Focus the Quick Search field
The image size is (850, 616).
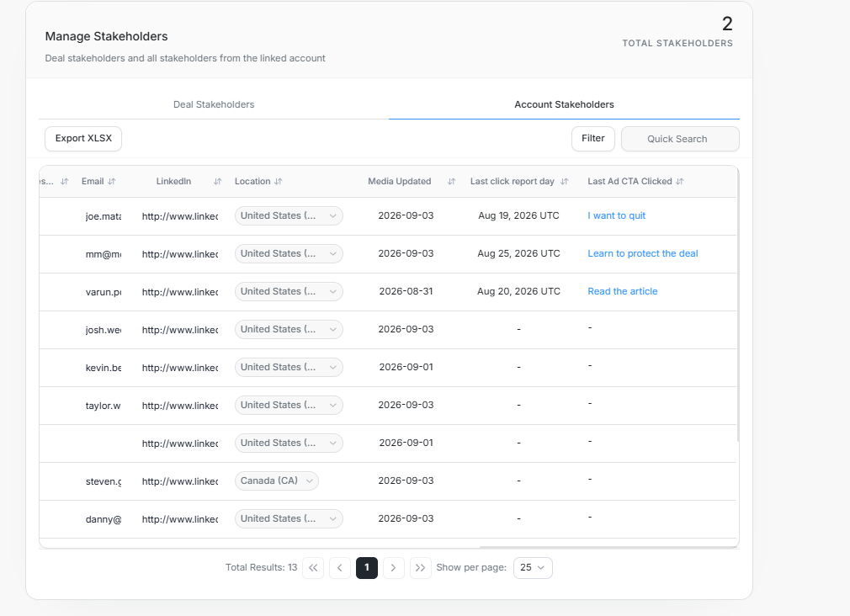(x=680, y=139)
